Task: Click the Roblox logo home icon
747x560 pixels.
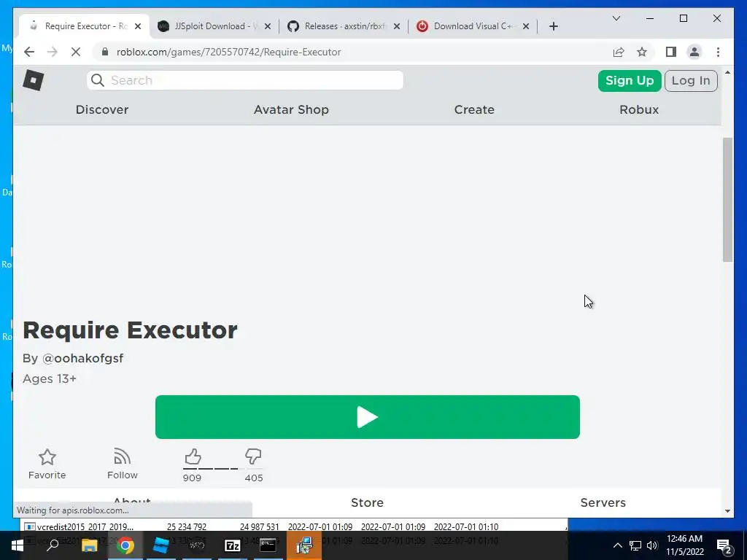Action: click(34, 80)
